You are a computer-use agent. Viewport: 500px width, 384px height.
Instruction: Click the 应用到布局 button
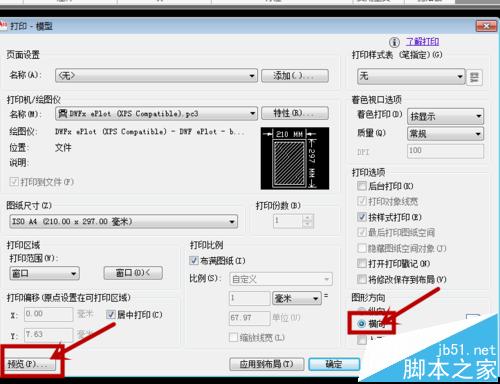pyautogui.click(x=266, y=364)
